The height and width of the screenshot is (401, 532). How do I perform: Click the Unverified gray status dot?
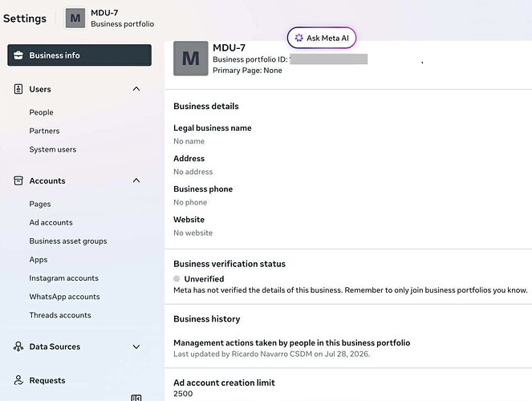[177, 278]
